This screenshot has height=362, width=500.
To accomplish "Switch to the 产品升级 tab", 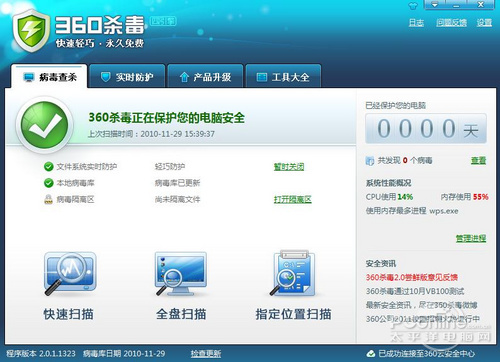I will click(205, 76).
